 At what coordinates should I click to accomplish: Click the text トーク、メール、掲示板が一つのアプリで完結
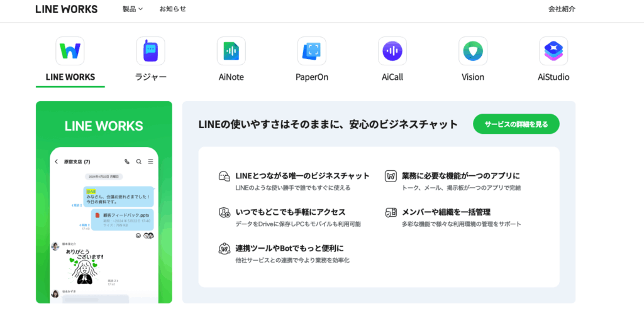click(461, 188)
